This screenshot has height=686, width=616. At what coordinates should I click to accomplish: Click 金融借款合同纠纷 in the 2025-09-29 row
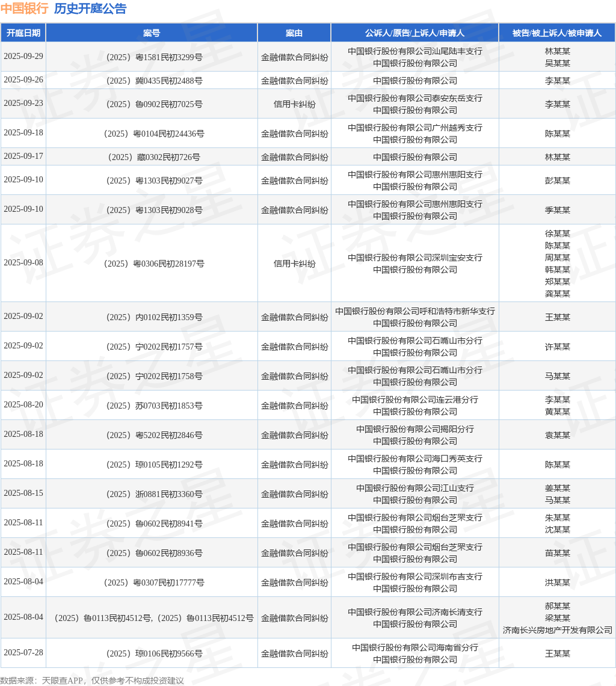(x=294, y=57)
